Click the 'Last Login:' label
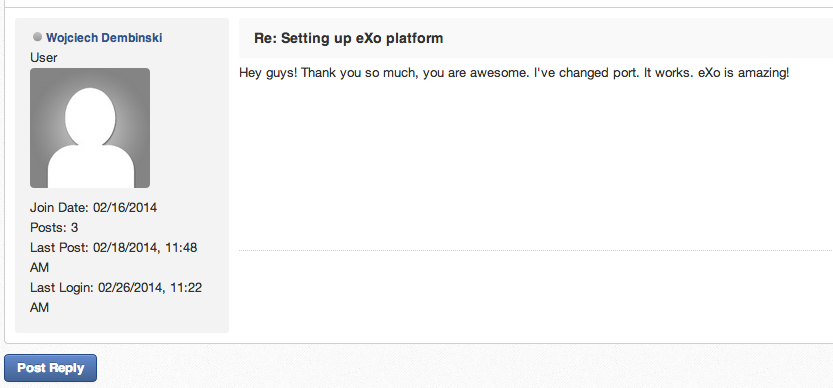Image resolution: width=833 pixels, height=388 pixels. (62, 288)
